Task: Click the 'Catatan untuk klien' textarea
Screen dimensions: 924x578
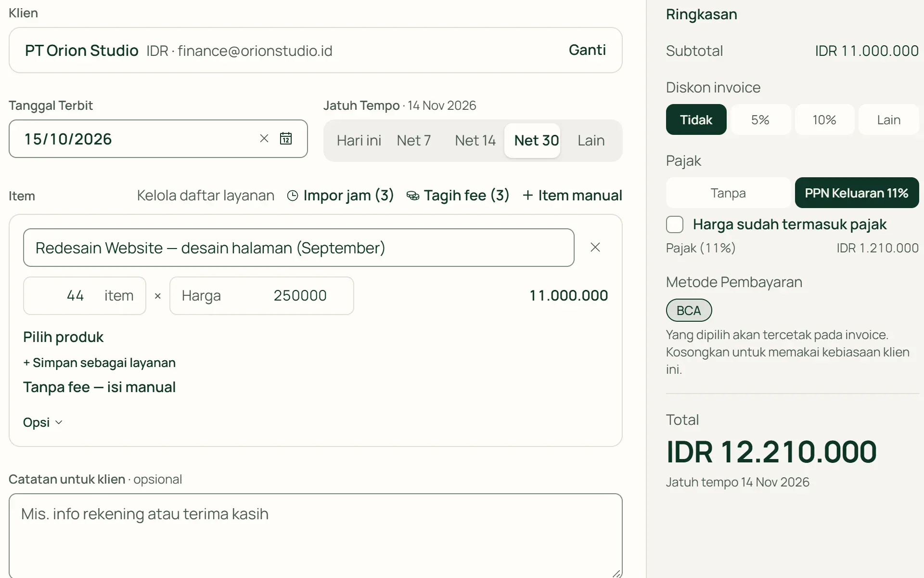Action: click(x=315, y=536)
